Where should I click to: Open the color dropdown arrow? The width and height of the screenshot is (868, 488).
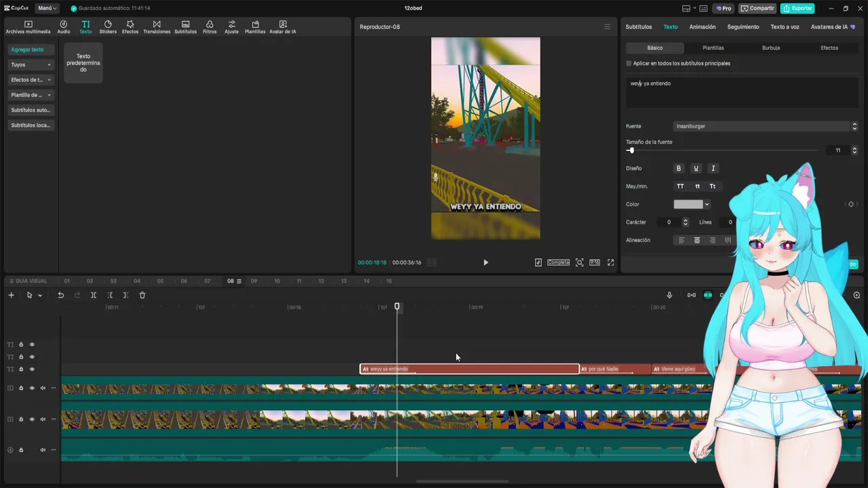click(x=707, y=204)
